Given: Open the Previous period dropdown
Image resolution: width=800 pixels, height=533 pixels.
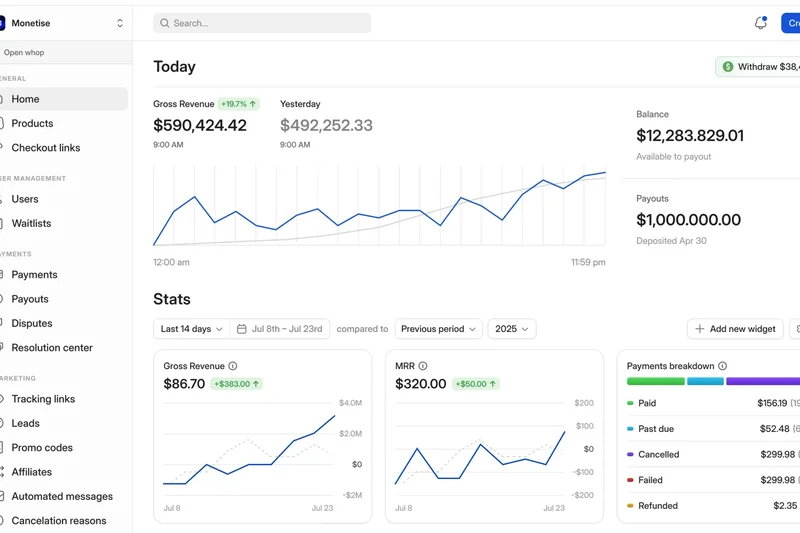Looking at the screenshot, I should pos(439,329).
